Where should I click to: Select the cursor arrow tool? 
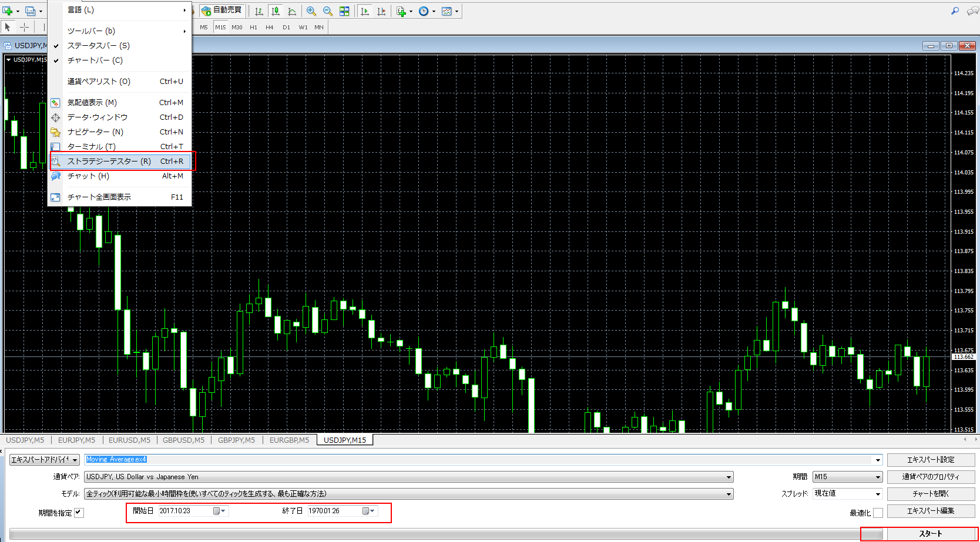8,27
